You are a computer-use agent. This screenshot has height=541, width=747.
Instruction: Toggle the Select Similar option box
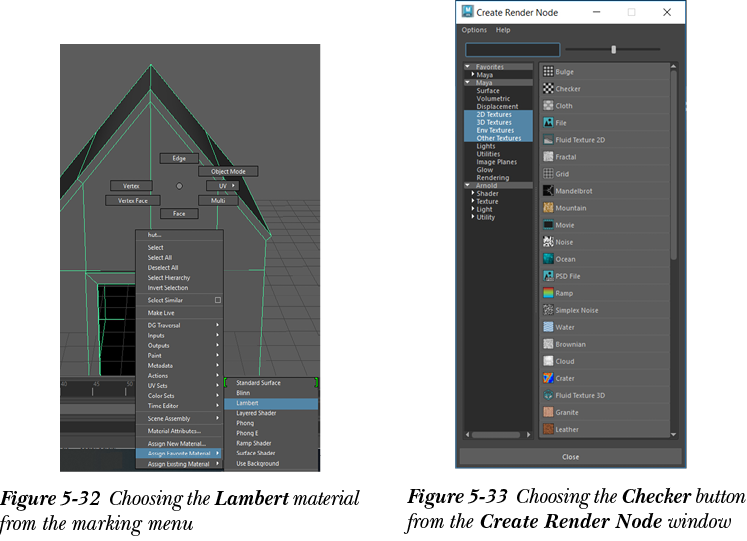click(217, 300)
